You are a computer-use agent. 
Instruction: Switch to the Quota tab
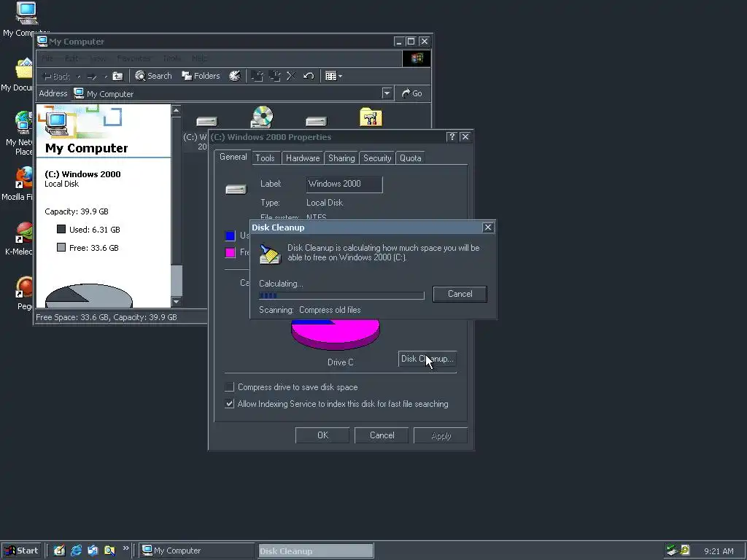(x=410, y=158)
